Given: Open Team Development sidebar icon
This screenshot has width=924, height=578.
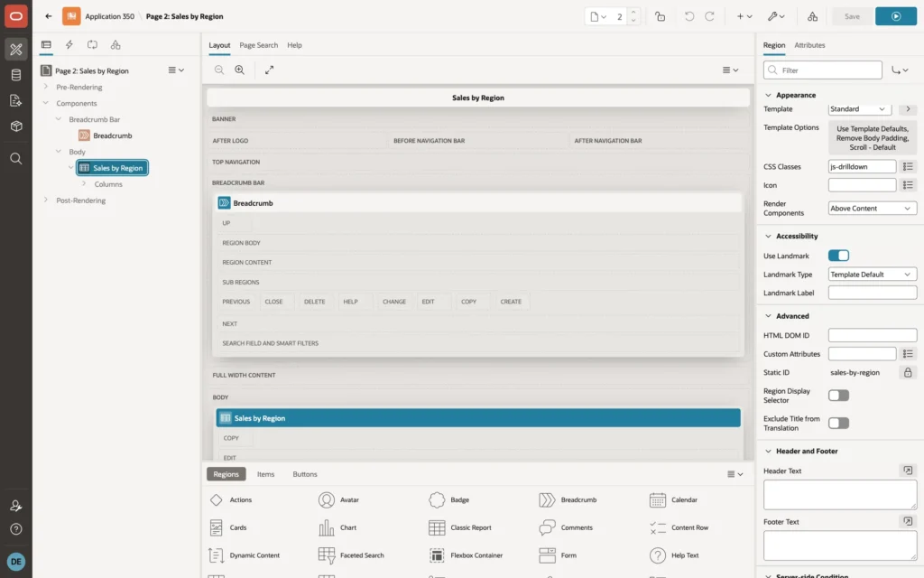Looking at the screenshot, I should coord(16,100).
